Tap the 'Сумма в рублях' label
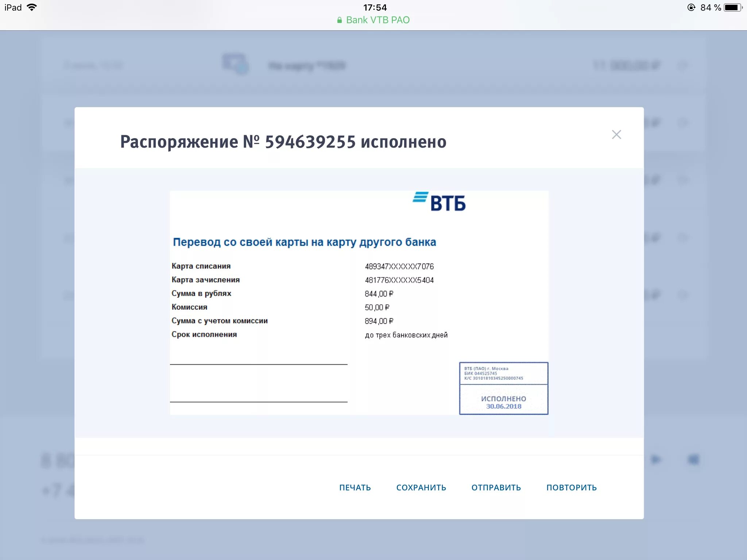Screen dimensions: 747x560 tap(201, 293)
